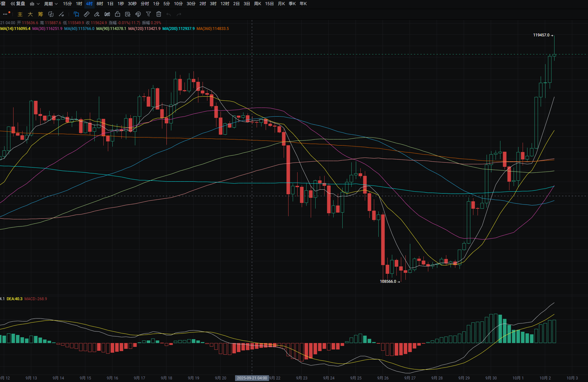This screenshot has height=382, width=588.
Task: Select the ruler measurement tool
Action: 87,14
